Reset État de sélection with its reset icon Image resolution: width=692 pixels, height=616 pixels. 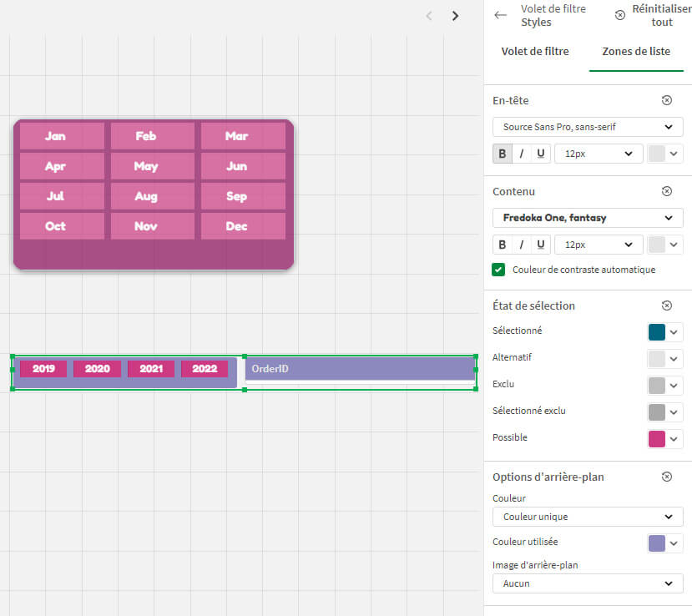click(x=666, y=305)
